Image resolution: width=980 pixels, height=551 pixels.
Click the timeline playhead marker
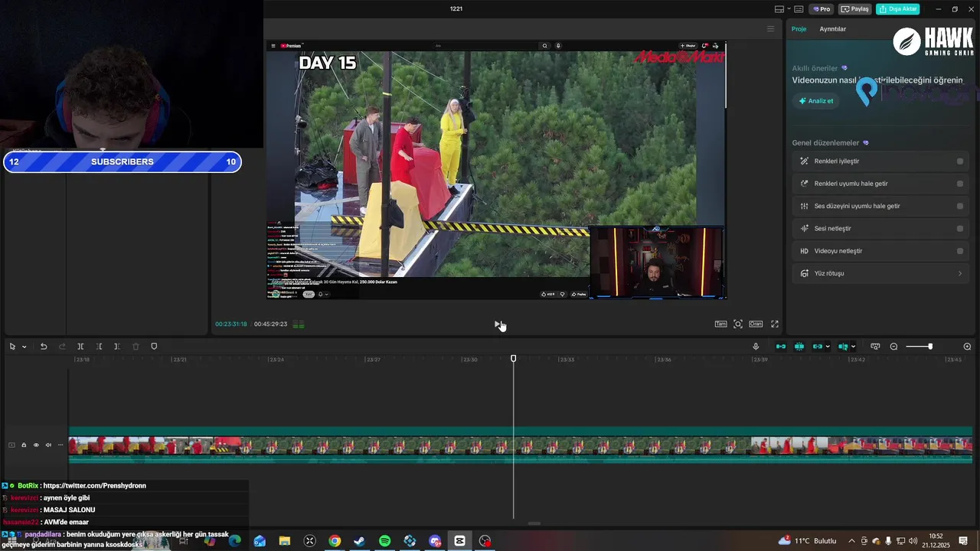tap(513, 358)
